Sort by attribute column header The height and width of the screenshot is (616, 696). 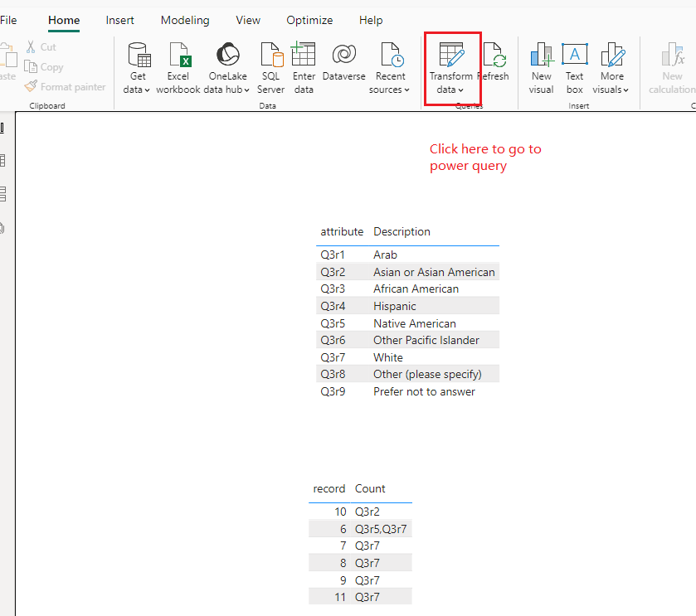tap(342, 231)
